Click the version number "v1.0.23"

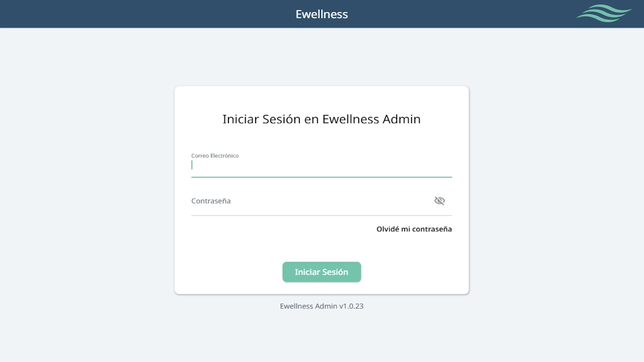(351, 306)
